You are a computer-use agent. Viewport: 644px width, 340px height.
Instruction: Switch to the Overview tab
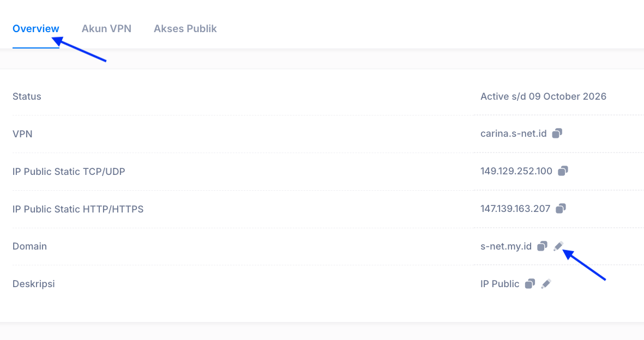click(x=36, y=29)
